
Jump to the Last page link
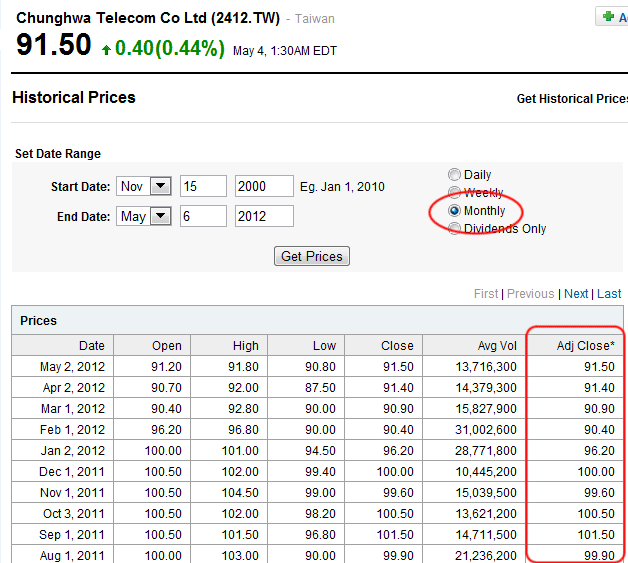tap(609, 294)
